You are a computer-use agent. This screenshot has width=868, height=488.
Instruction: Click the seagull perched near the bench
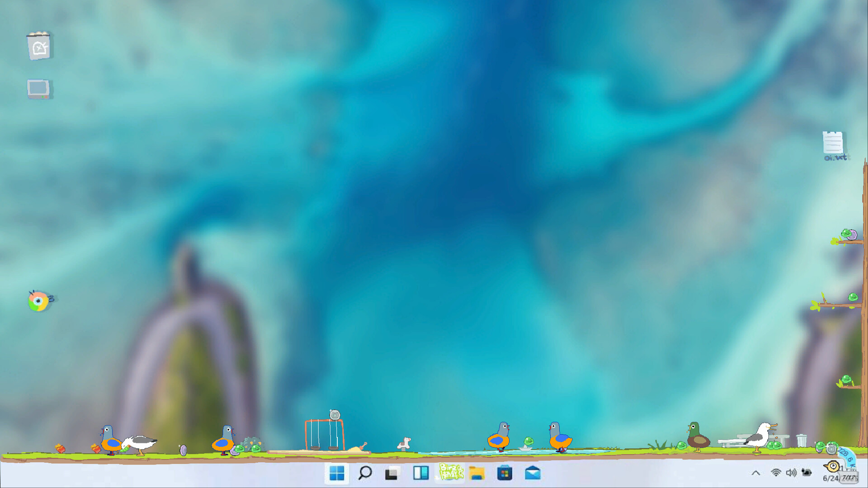[x=762, y=436]
